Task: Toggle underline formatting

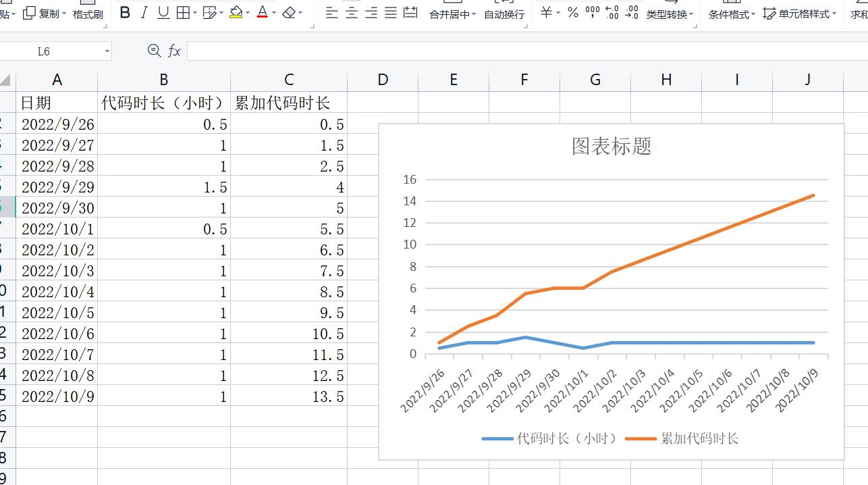Action: [163, 13]
